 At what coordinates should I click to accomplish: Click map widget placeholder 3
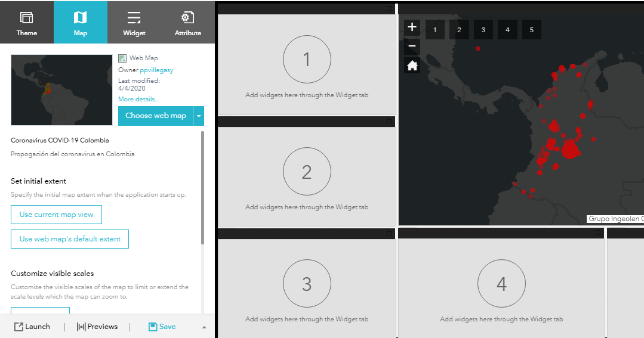(483, 30)
